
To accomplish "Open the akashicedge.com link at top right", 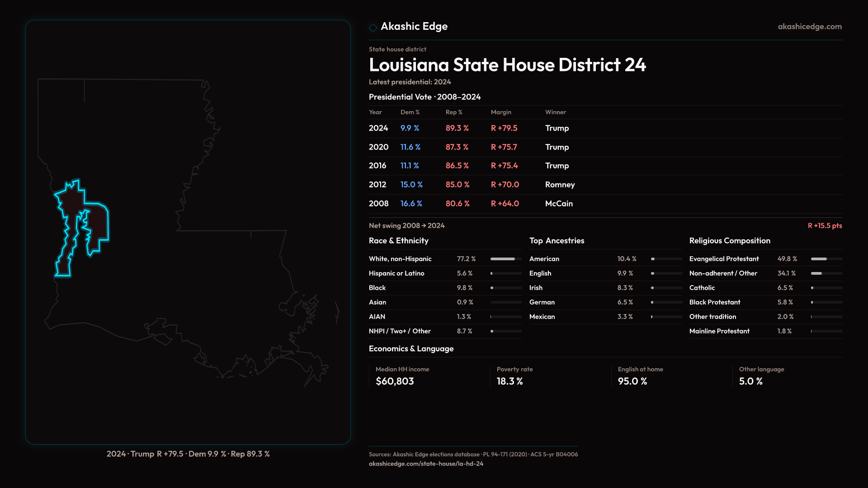I will coord(810,27).
